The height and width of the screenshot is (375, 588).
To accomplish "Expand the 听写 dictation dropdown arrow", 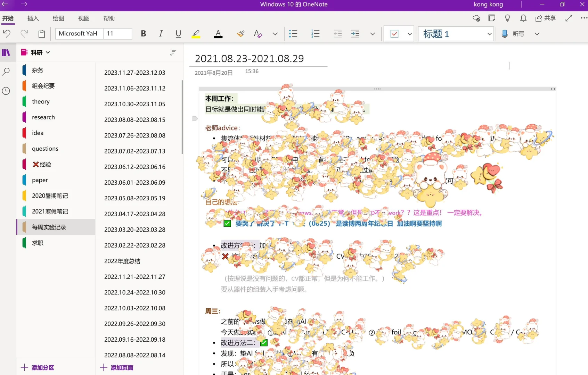I will click(537, 34).
